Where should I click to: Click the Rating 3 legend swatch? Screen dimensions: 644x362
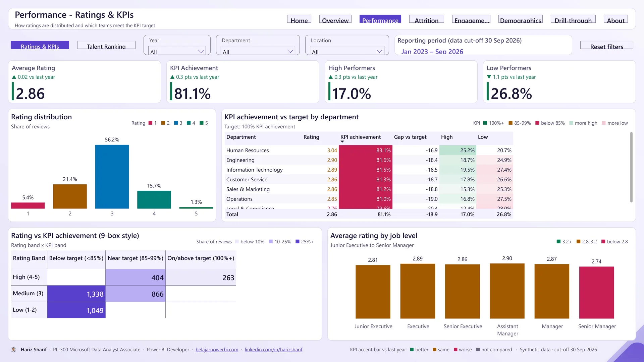point(176,123)
